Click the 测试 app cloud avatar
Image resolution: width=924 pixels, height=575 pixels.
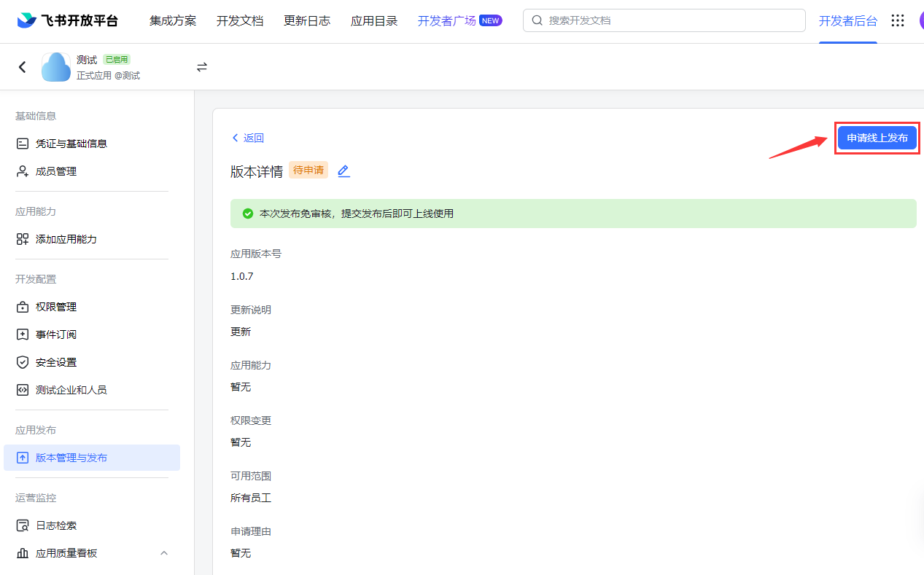56,67
